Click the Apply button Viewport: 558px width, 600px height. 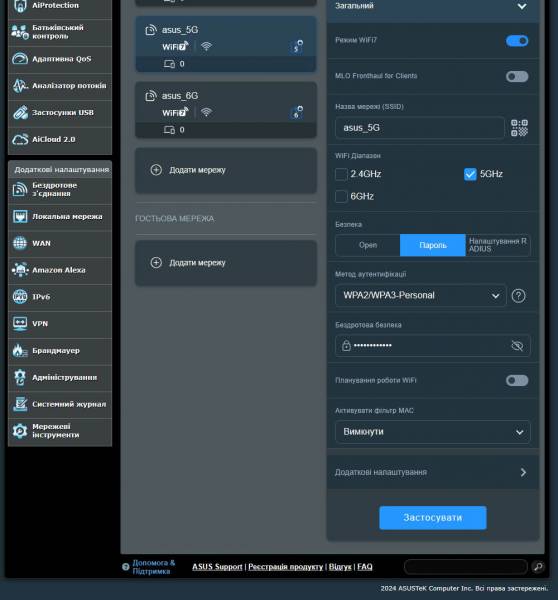433,518
